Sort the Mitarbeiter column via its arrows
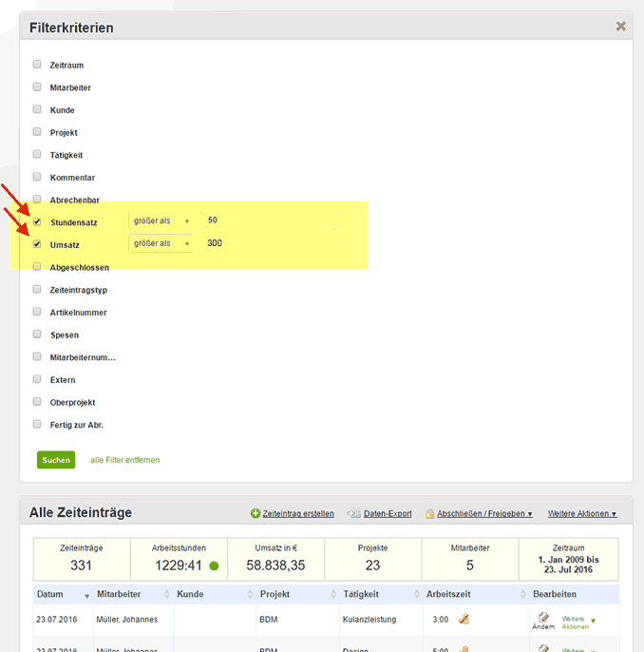644x652 pixels. (168, 595)
